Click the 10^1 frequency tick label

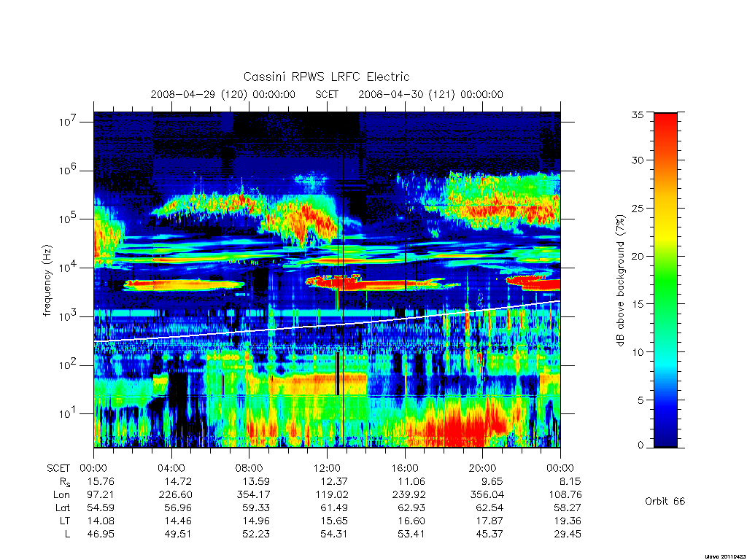click(x=68, y=413)
